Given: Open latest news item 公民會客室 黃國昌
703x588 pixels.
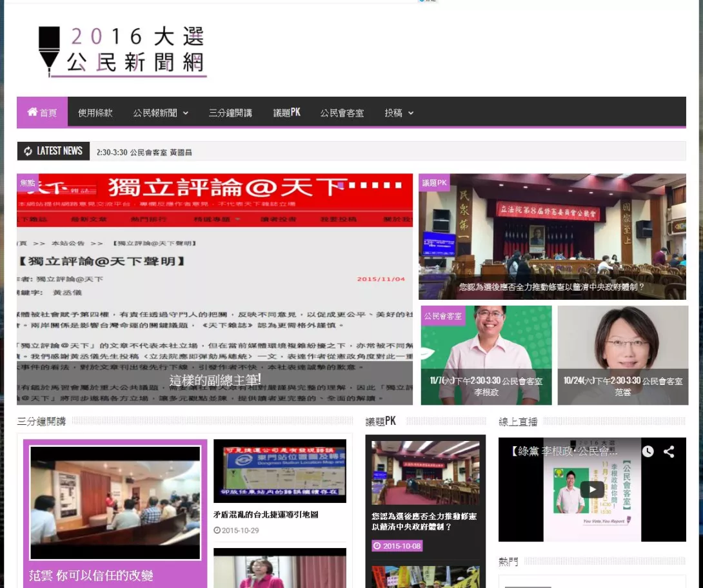Looking at the screenshot, I should point(144,152).
